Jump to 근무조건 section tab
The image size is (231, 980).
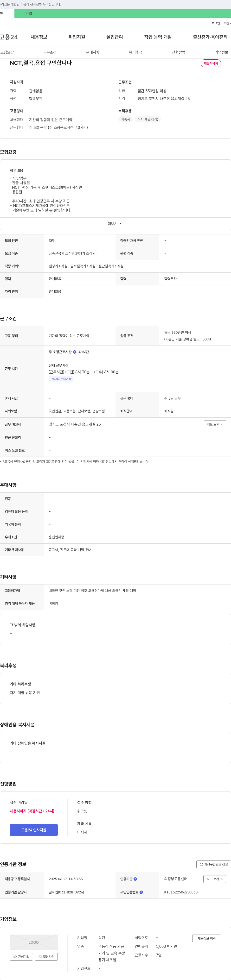click(x=50, y=52)
